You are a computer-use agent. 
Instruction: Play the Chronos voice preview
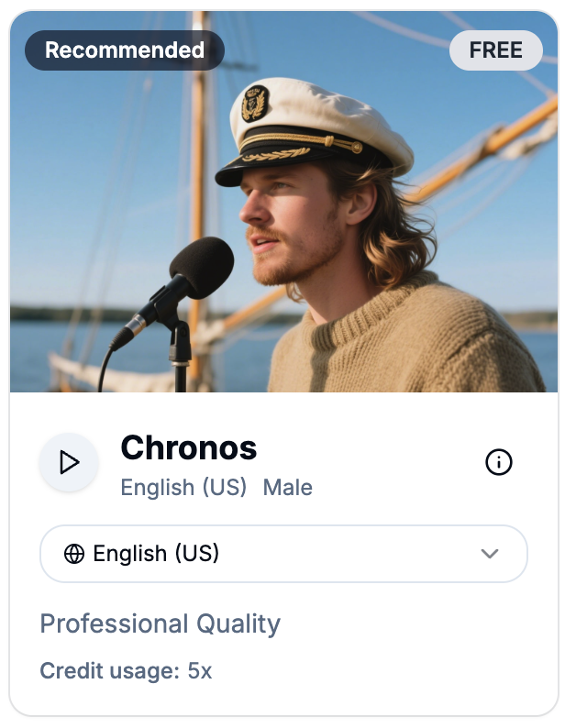(x=69, y=462)
